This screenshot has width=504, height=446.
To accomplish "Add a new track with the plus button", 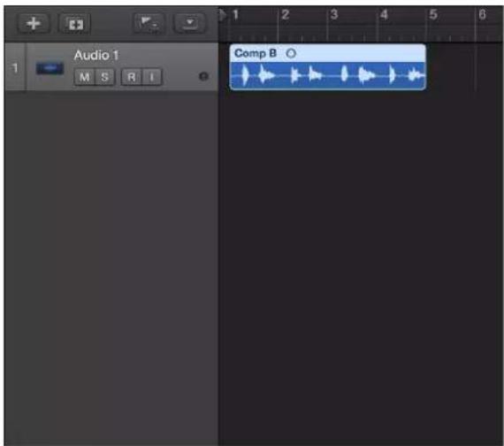I will tap(34, 24).
